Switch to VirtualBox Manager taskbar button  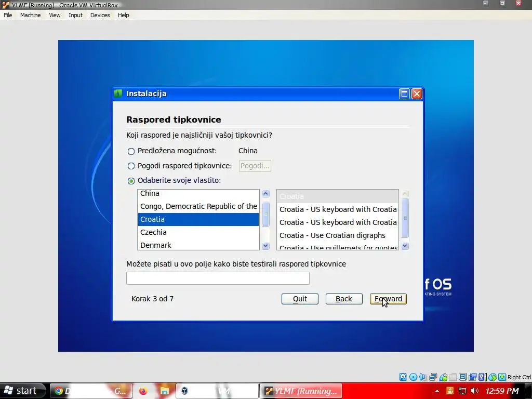[x=217, y=391]
